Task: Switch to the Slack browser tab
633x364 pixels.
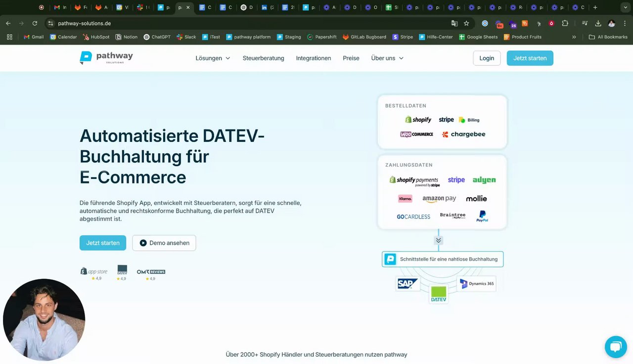Action: 143,7
